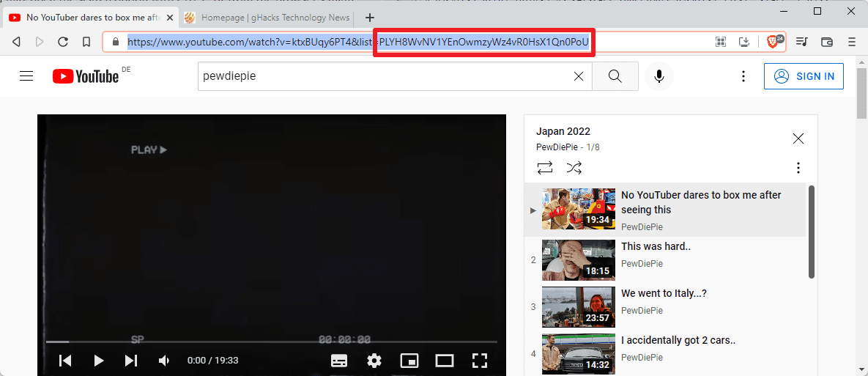Open the Japan 2022 playlist options menu
868x376 pixels.
point(798,168)
